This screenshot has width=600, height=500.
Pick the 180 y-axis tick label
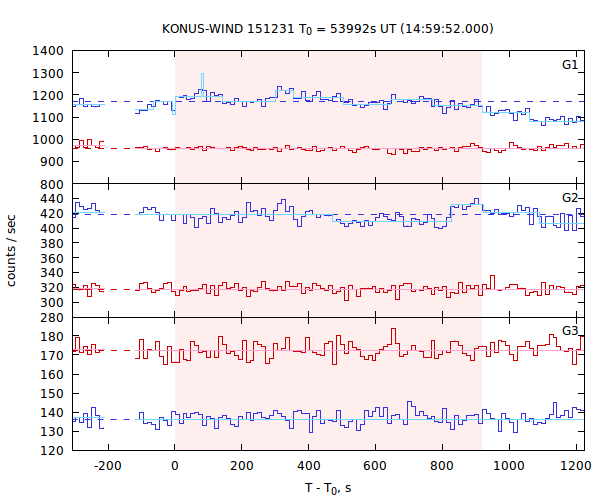(x=52, y=337)
